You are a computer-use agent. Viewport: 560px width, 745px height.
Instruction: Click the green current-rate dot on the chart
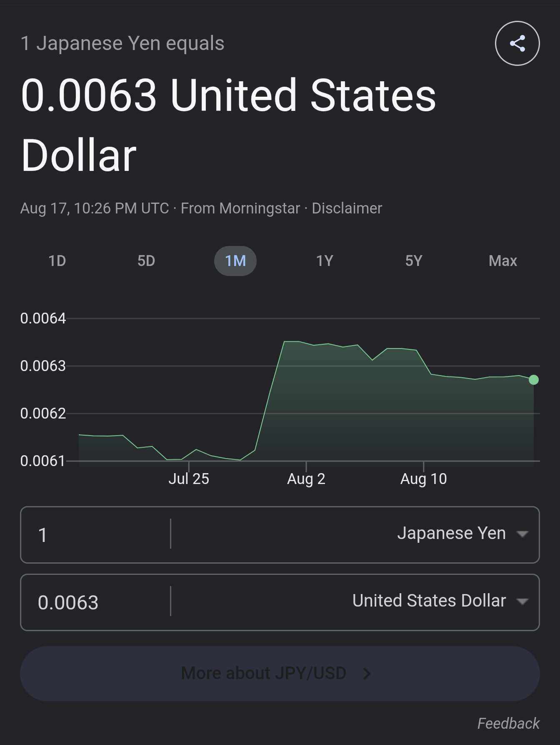(x=533, y=380)
